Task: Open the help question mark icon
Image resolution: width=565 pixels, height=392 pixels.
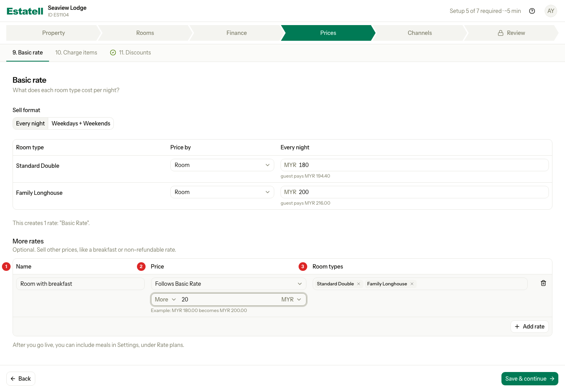Action: coord(532,11)
